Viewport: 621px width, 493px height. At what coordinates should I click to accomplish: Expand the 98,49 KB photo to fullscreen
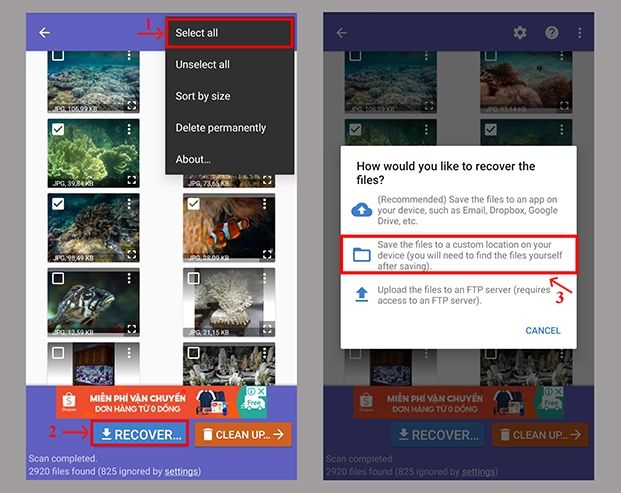coord(131,254)
